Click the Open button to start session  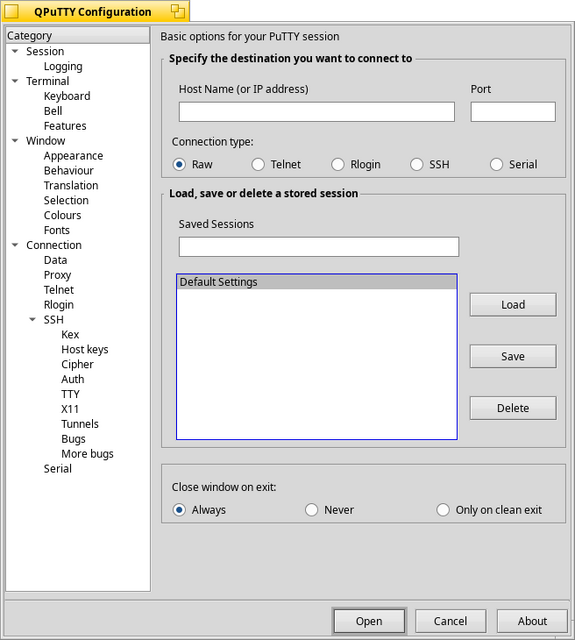coord(369,621)
